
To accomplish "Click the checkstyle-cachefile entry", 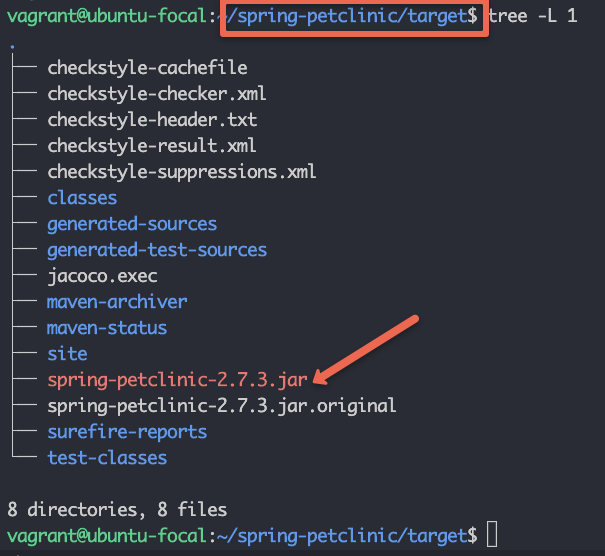I will coord(147,68).
